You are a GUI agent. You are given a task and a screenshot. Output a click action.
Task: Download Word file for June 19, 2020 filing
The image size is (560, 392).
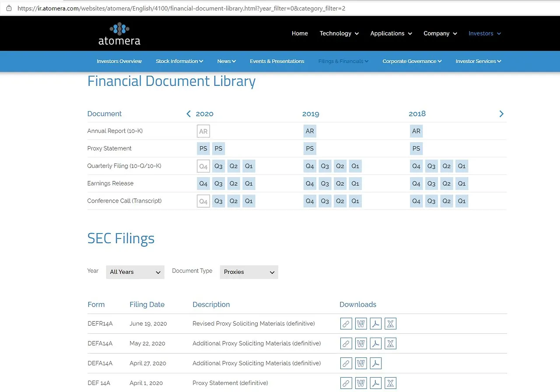(x=361, y=324)
